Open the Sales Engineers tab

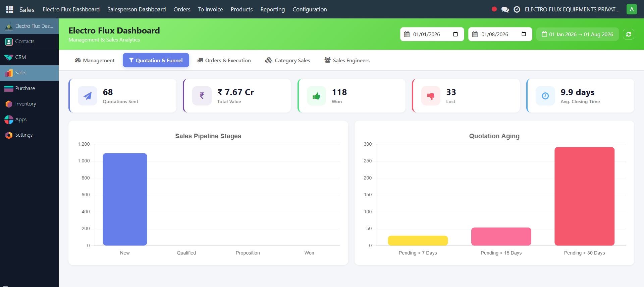(347, 60)
